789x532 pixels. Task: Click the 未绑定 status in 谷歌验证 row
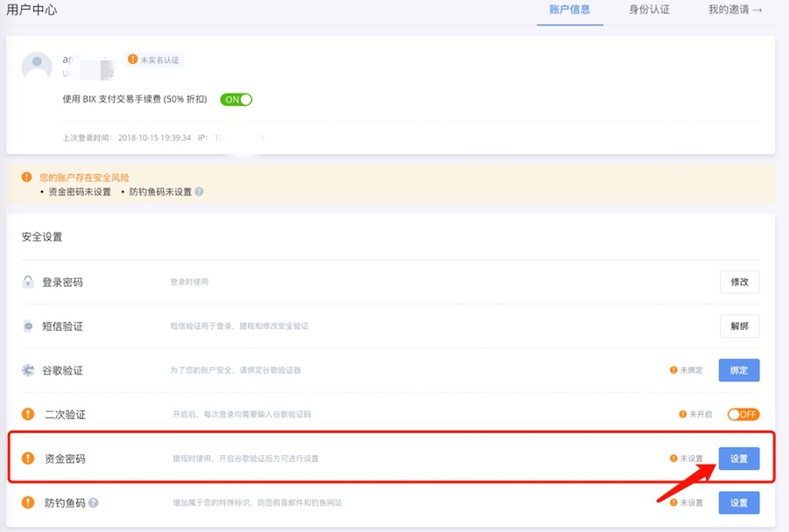tap(687, 371)
